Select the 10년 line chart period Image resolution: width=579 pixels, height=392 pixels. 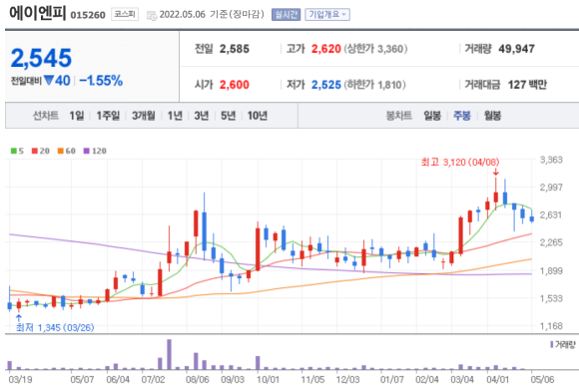(258, 116)
